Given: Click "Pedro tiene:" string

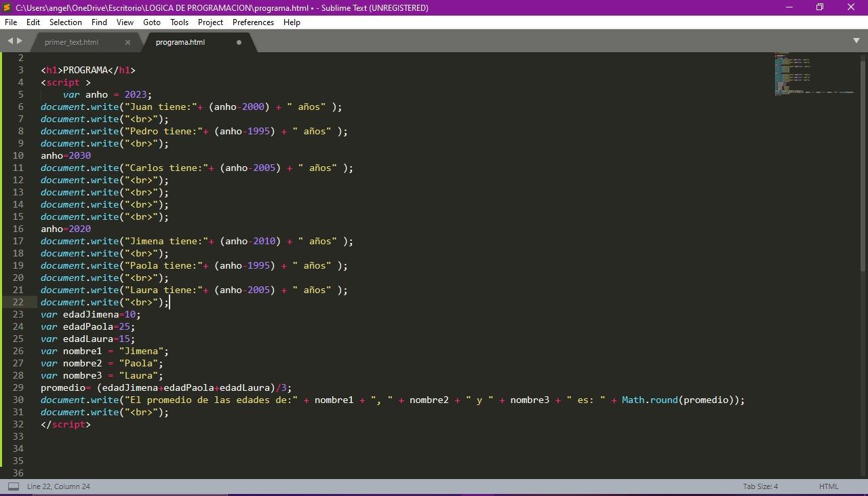Looking at the screenshot, I should pyautogui.click(x=163, y=131).
